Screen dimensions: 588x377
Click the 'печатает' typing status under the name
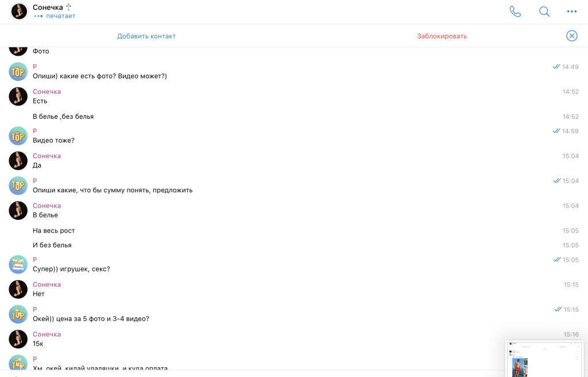tap(60, 16)
